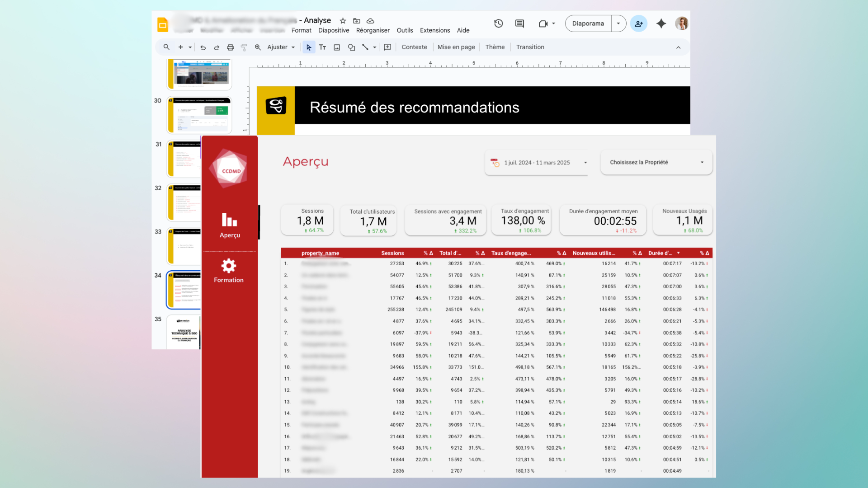Screen dimensions: 868x488
Task: Select the text box tool
Action: tap(322, 47)
